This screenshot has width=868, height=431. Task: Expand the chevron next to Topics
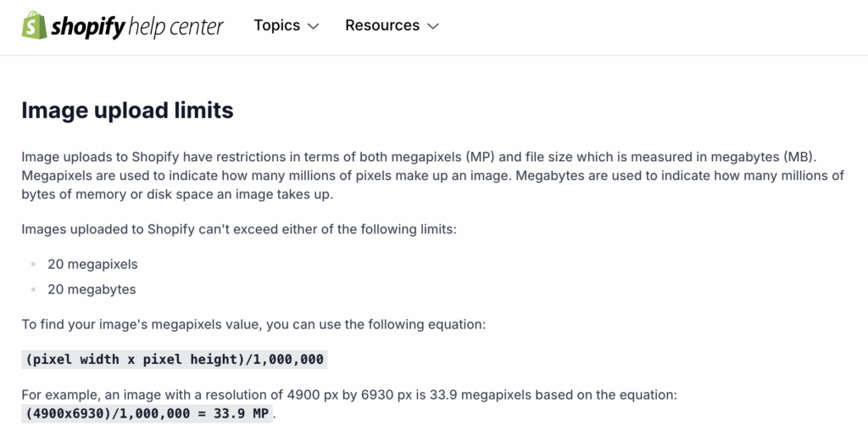(314, 26)
